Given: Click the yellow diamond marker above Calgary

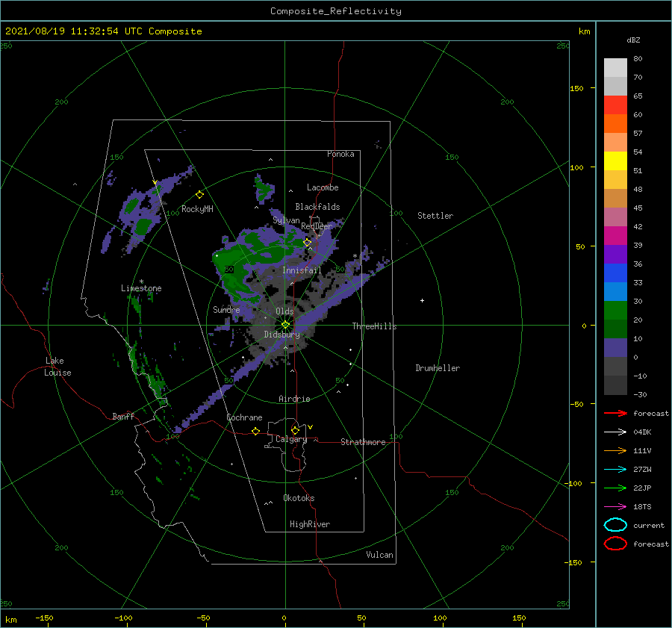Looking at the screenshot, I should tap(295, 430).
